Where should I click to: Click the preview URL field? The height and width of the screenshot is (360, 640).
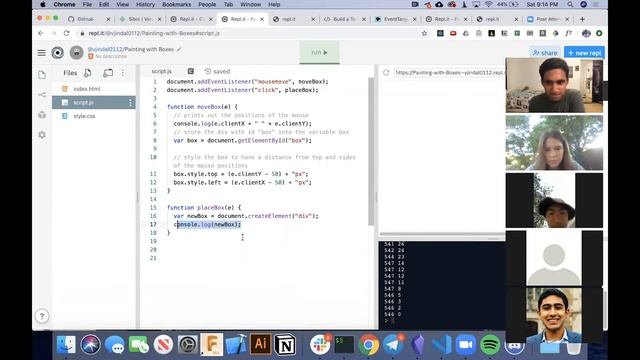449,73
